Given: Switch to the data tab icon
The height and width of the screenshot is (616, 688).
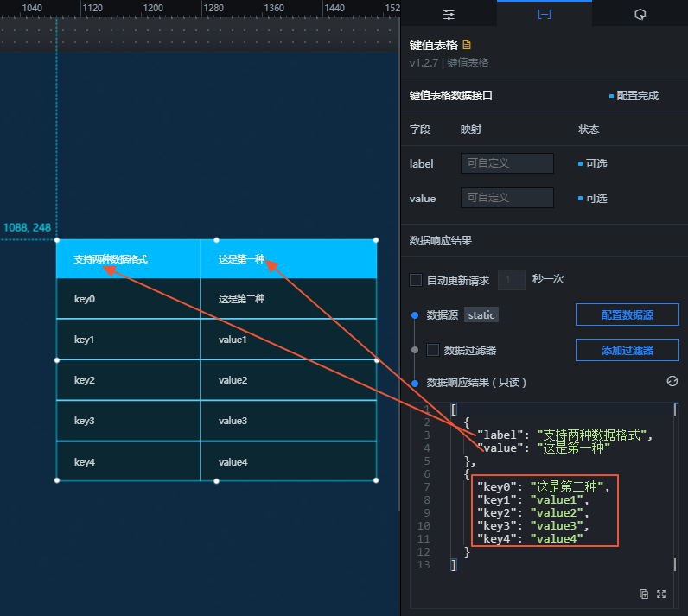Looking at the screenshot, I should tap(544, 15).
